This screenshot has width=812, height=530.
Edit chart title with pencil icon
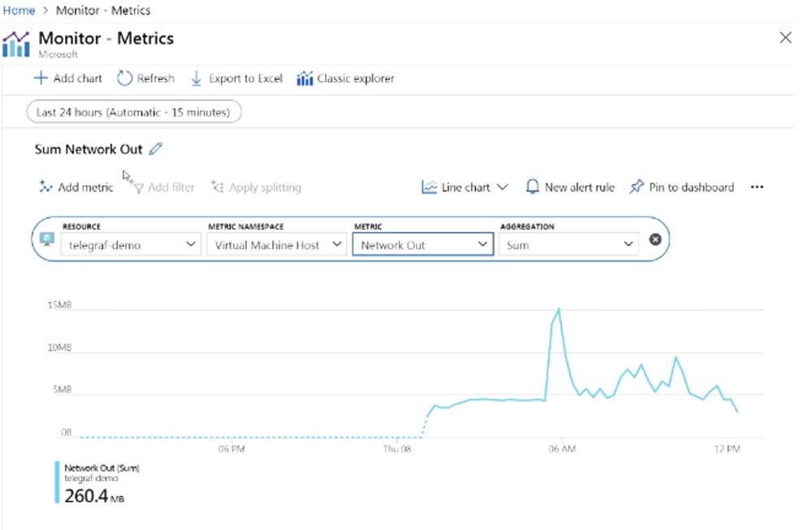point(156,149)
